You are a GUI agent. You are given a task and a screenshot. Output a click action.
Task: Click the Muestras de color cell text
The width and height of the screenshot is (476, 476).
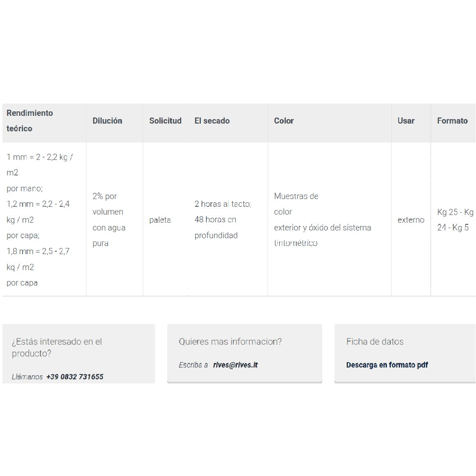click(x=296, y=204)
